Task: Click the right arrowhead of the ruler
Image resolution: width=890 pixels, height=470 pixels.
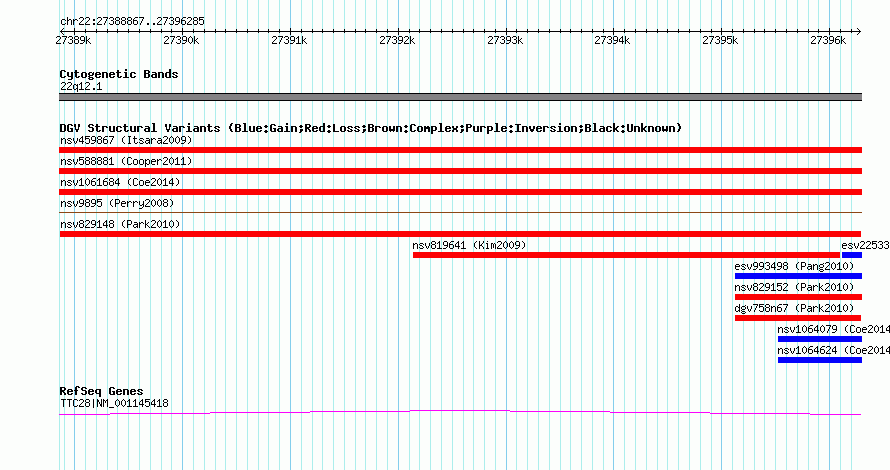Action: click(858, 31)
